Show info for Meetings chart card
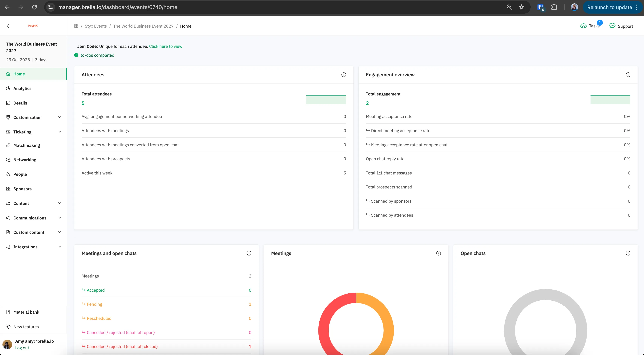644x355 pixels. 439,253
